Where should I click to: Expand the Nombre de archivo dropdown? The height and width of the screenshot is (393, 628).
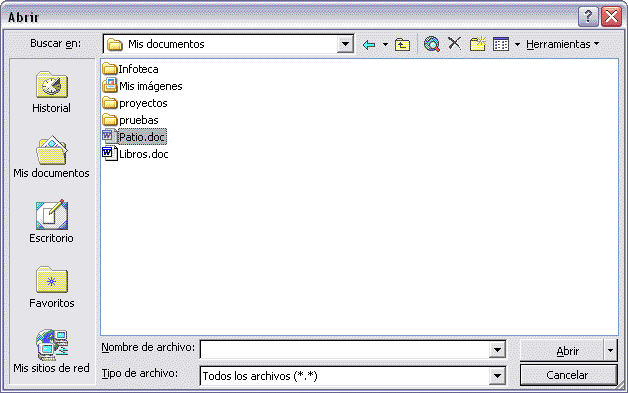[x=497, y=350]
